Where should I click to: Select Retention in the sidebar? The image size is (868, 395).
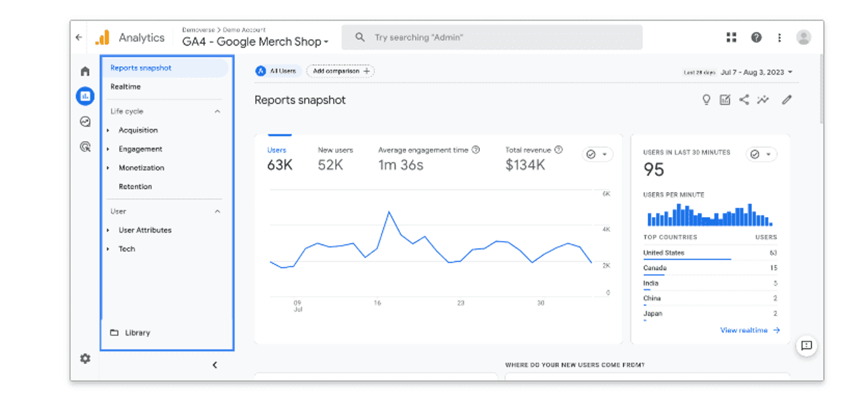(135, 187)
